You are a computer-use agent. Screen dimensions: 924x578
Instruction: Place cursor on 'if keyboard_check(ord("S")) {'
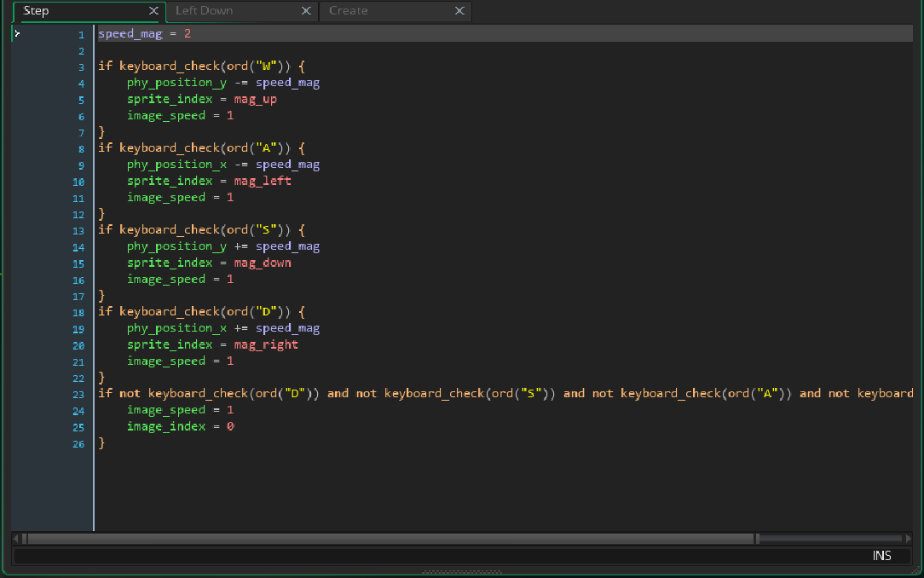point(201,230)
